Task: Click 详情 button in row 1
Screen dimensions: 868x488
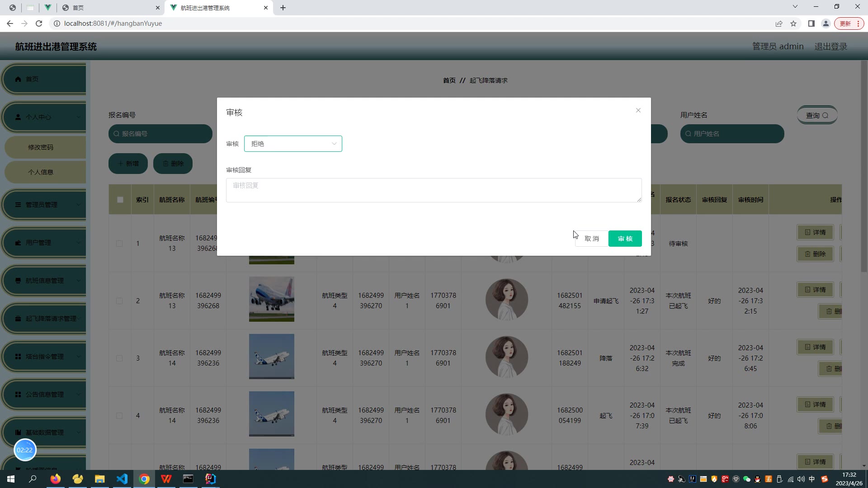Action: click(x=815, y=232)
